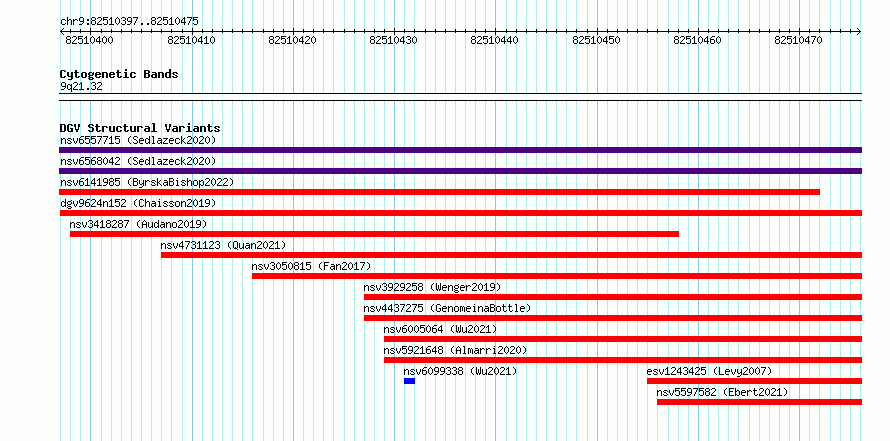
Task: Click the red bar under nsv4731123
Action: point(511,255)
